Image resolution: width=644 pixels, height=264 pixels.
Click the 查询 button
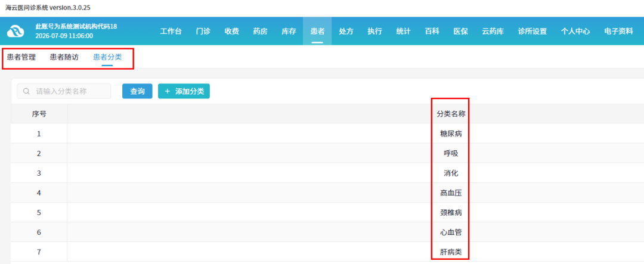[137, 91]
